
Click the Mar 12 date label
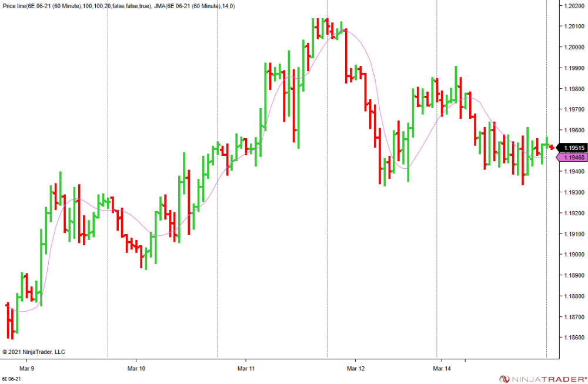356,369
